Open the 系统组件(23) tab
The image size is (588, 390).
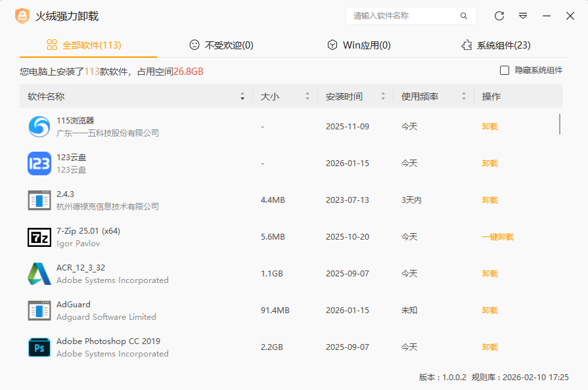496,45
